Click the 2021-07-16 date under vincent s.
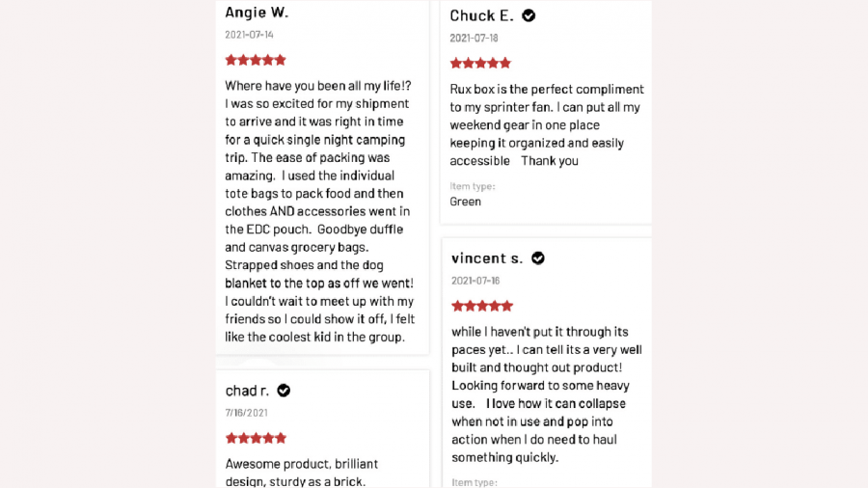The width and height of the screenshot is (868, 488). tap(475, 281)
